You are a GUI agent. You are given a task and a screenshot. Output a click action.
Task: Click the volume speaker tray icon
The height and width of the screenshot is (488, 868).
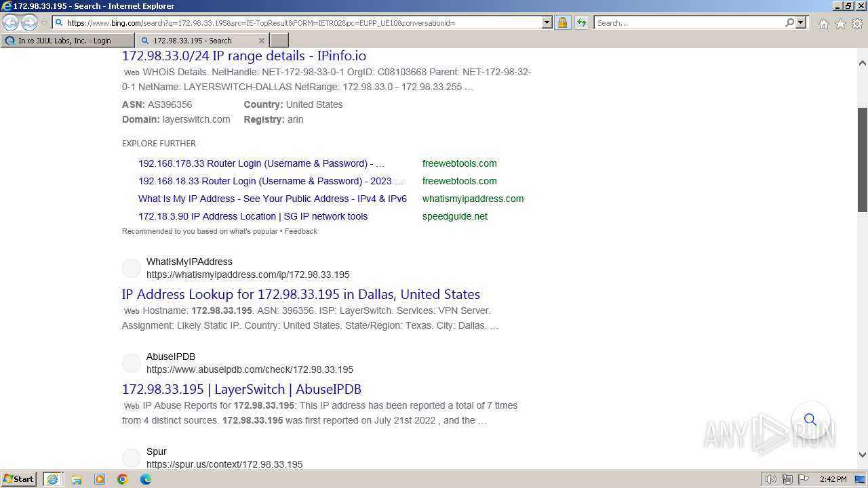771,479
